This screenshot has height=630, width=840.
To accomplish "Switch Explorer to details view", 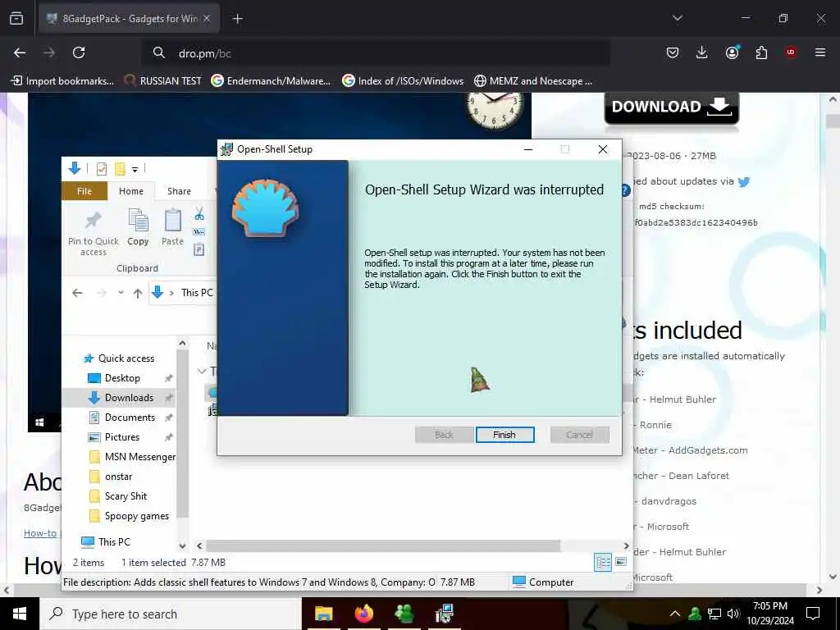I will tap(603, 562).
